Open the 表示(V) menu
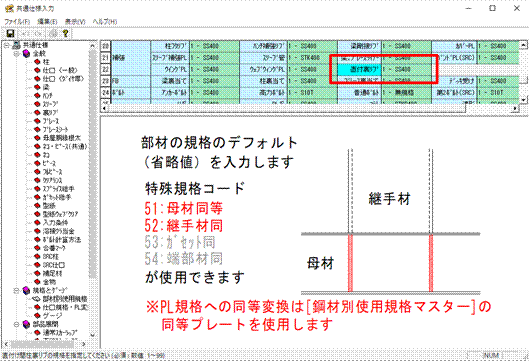 (75, 21)
